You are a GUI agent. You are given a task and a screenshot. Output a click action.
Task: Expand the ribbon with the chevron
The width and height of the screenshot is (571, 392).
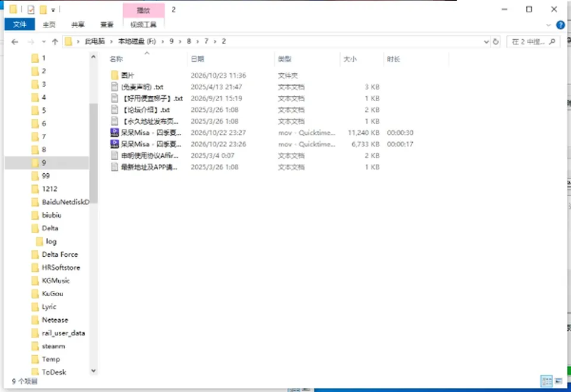[x=548, y=25]
